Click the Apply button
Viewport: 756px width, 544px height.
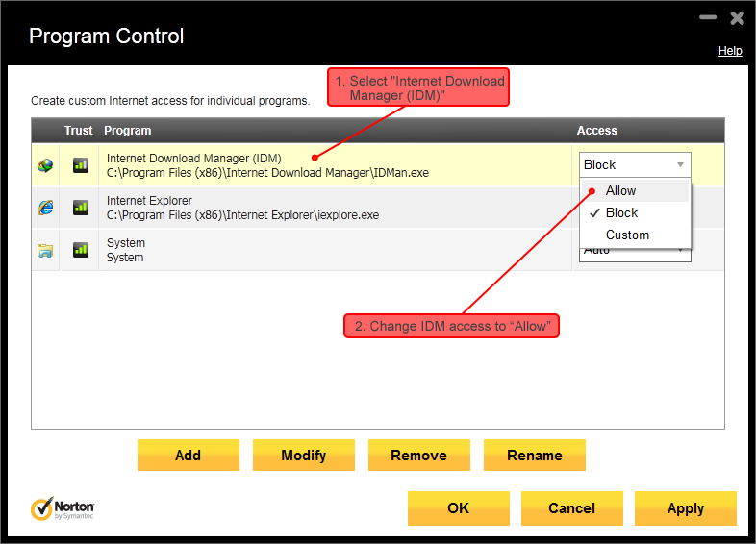point(686,508)
